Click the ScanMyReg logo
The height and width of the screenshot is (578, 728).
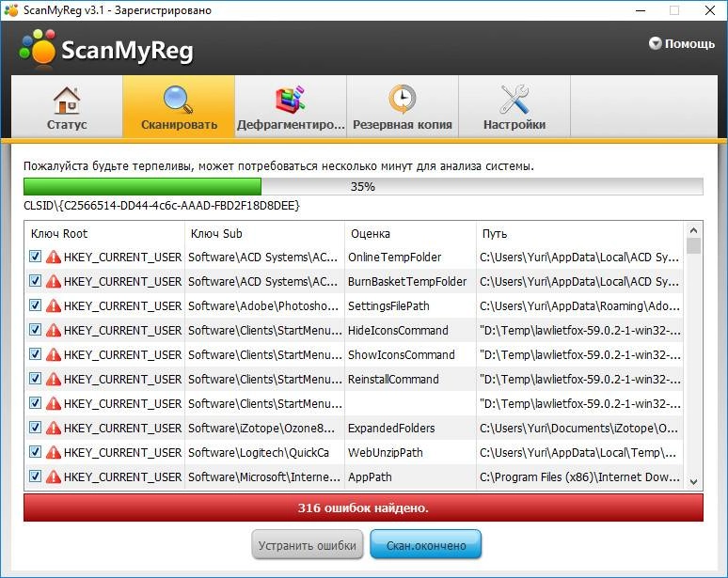point(106,47)
